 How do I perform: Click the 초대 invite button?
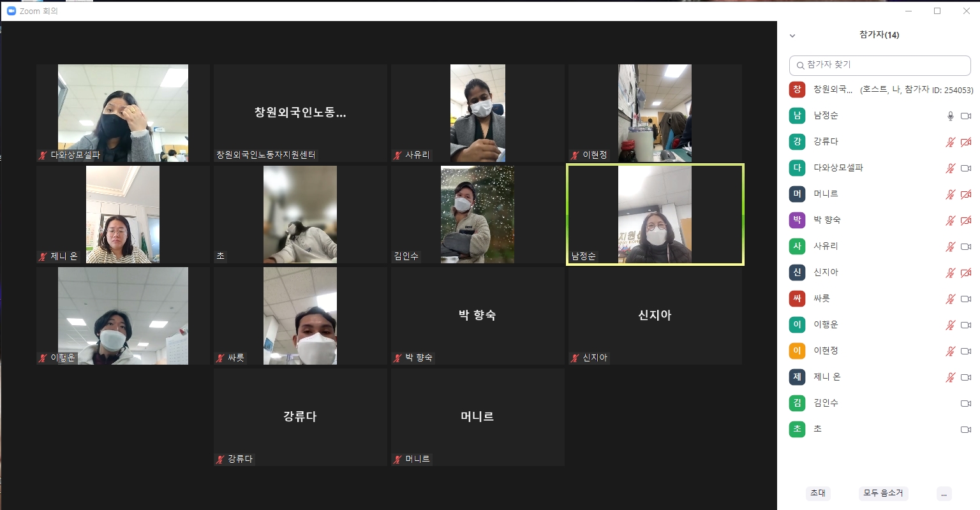pos(818,493)
